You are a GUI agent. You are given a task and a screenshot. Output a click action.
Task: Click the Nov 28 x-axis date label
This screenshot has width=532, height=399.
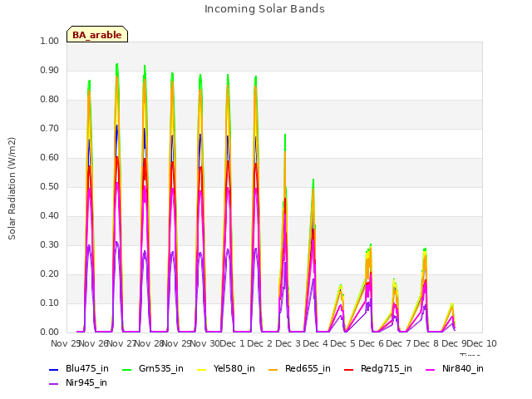150,343
